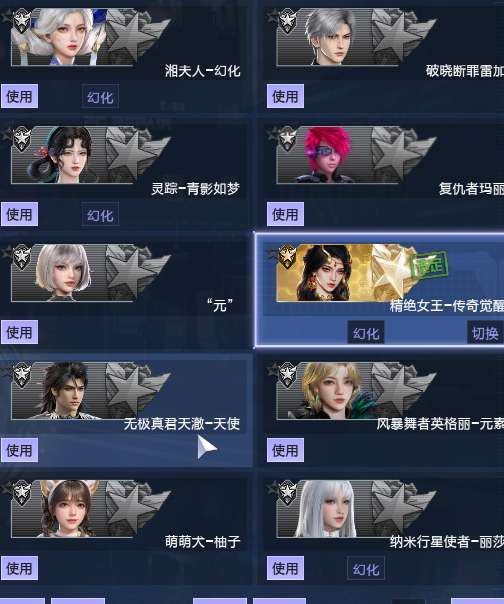Image resolution: width=504 pixels, height=604 pixels.
Task: Click the green 锁定 stamp on 精绝女王
Action: click(x=429, y=265)
